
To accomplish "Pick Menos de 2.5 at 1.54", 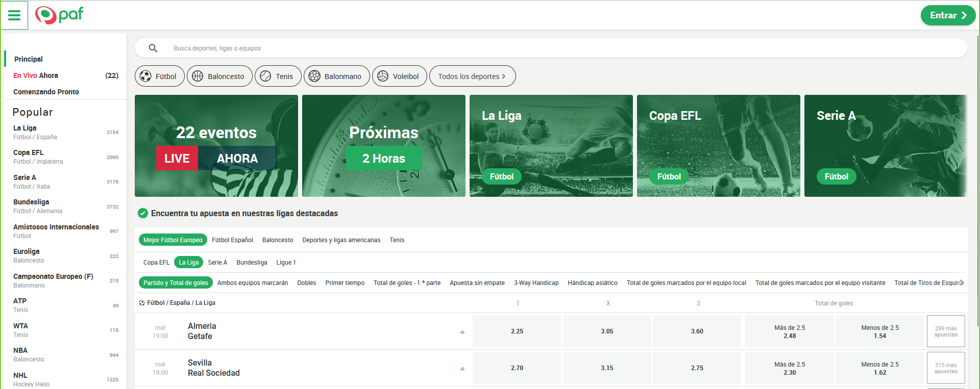I will click(x=880, y=331).
